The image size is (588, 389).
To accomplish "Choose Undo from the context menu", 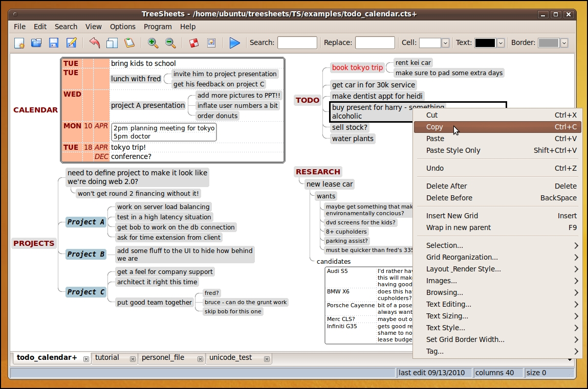I will (x=498, y=169).
